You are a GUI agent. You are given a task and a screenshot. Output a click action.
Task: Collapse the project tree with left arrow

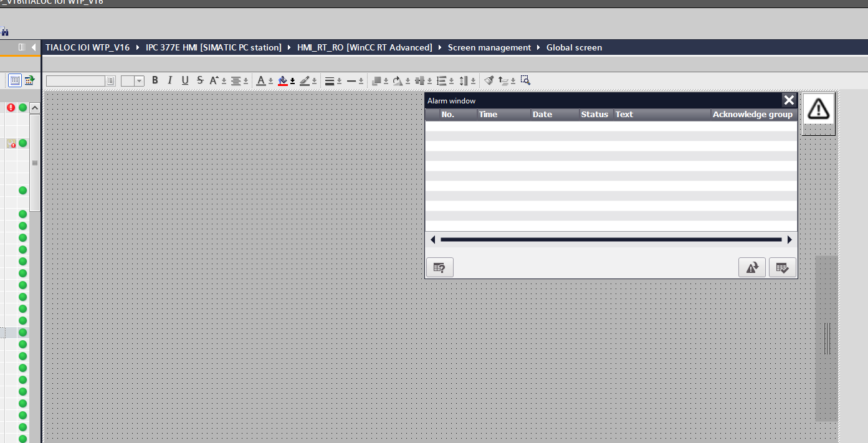(33, 47)
